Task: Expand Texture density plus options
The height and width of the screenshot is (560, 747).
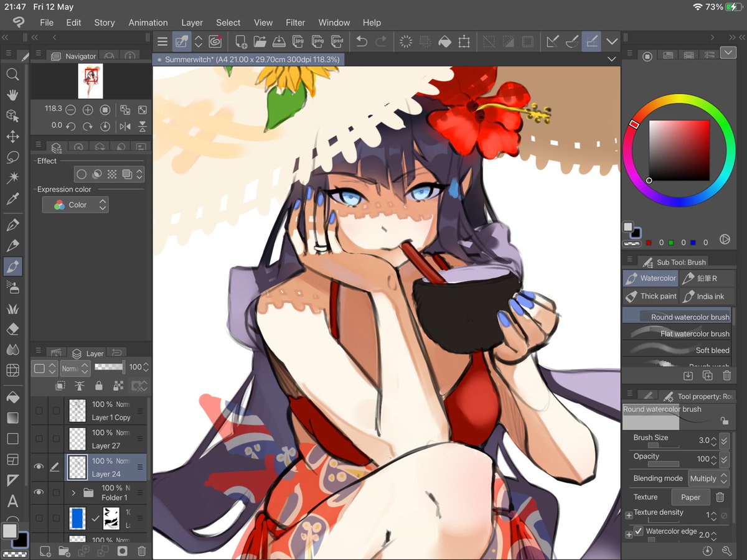Action: point(629,515)
